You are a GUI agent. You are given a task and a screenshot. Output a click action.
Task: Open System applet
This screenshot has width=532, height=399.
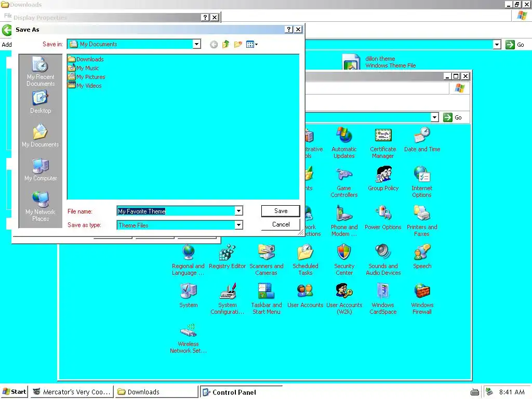(188, 296)
